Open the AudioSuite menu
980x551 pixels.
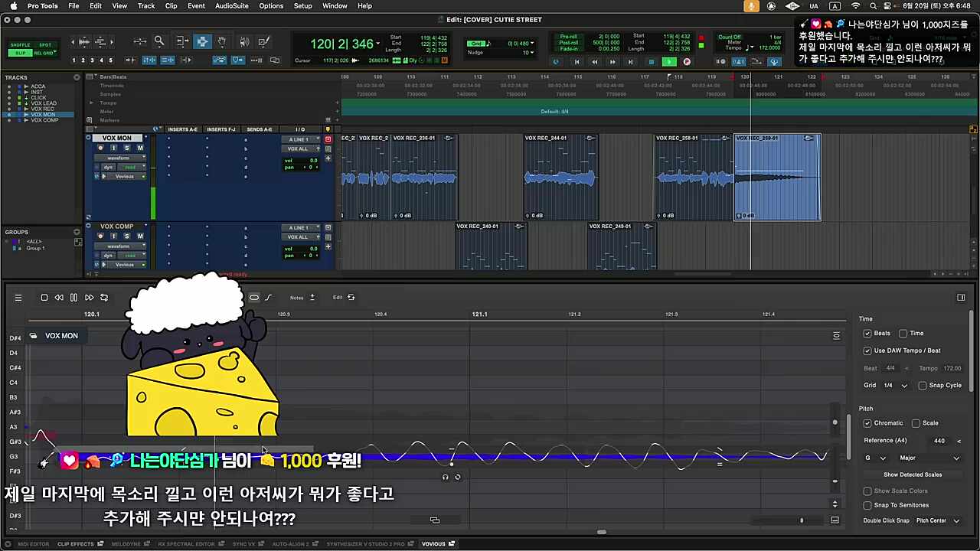[231, 5]
